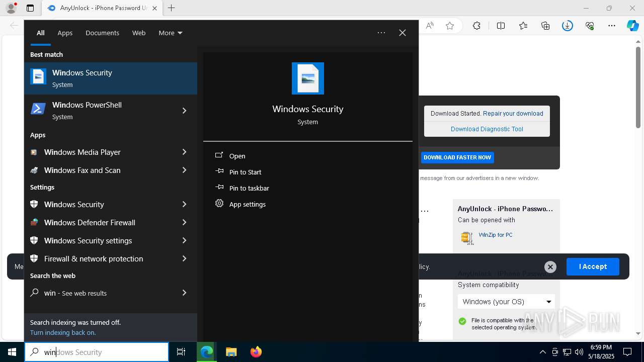Open Edge tab actions menu icon
This screenshot has width=644, height=362.
click(x=30, y=8)
